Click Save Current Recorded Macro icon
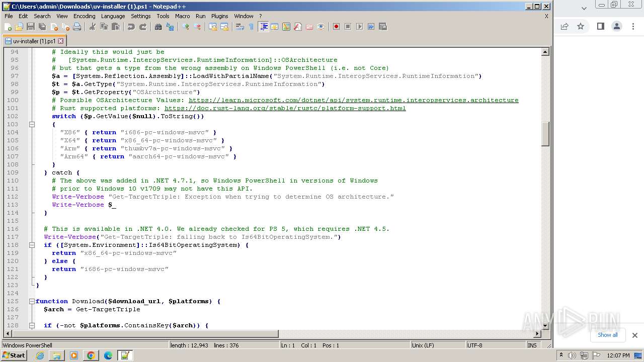 [x=383, y=27]
